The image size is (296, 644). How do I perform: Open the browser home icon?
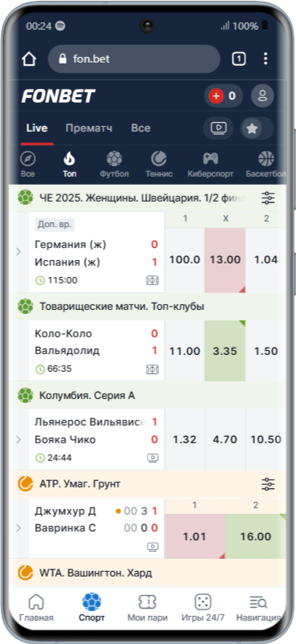pyautogui.click(x=29, y=59)
